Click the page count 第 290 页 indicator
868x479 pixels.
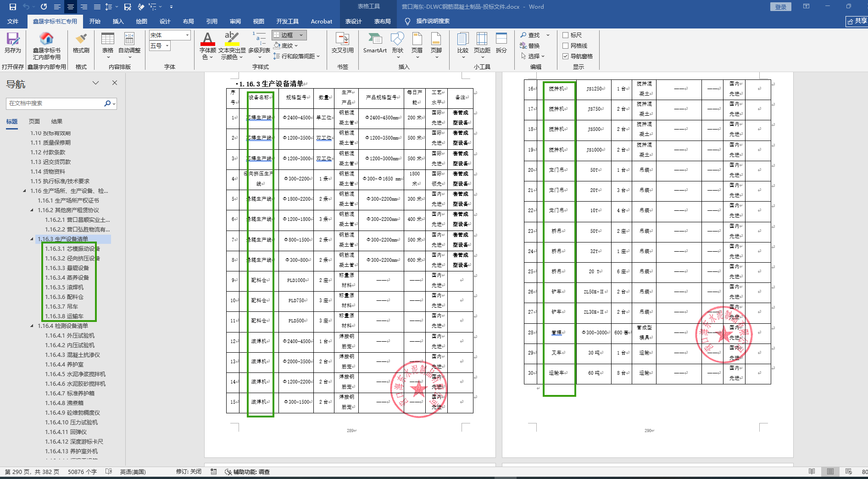coord(32,472)
